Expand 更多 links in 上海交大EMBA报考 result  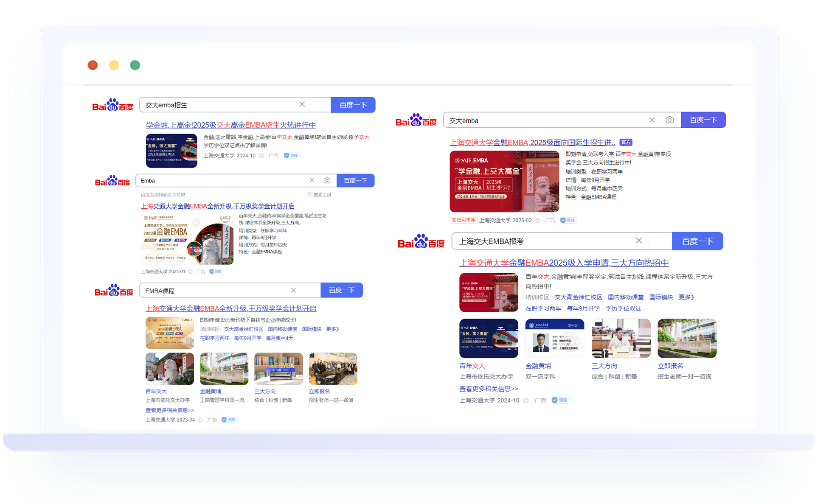[686, 297]
